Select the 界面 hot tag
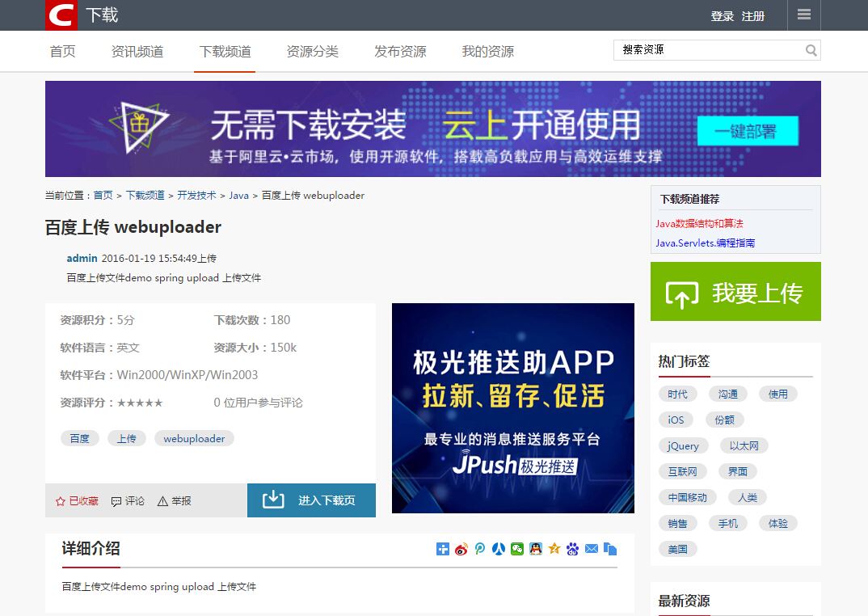 click(x=737, y=471)
